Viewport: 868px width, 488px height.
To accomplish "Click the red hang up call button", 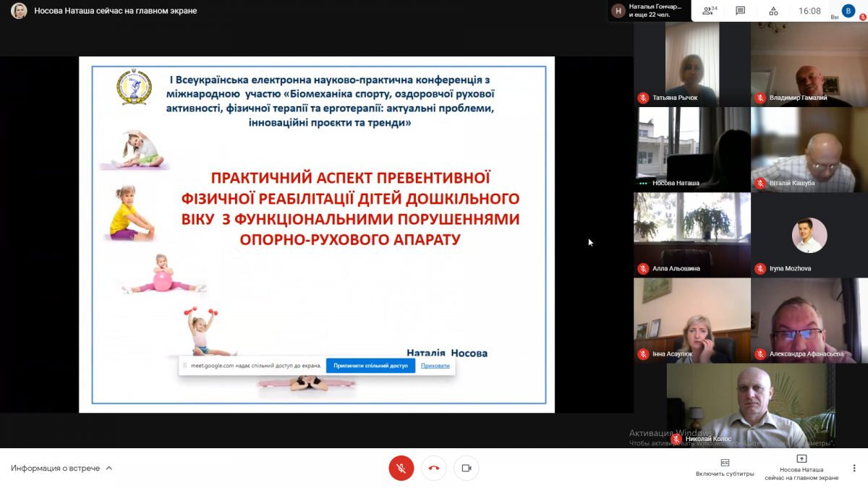I will pyautogui.click(x=434, y=468).
